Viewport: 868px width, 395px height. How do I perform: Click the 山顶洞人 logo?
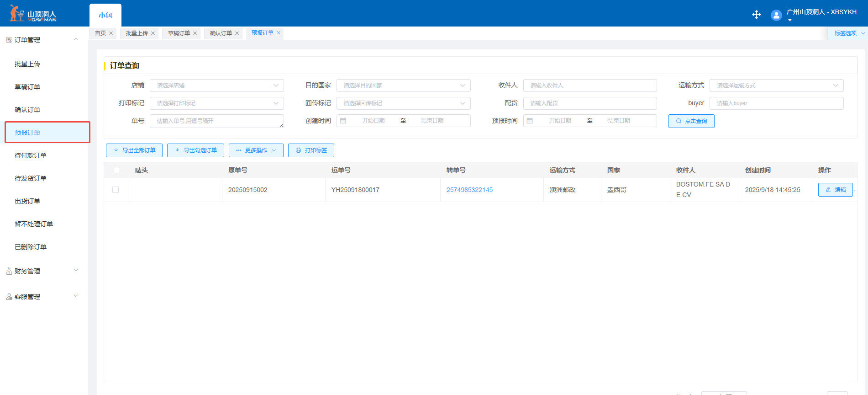[x=33, y=13]
